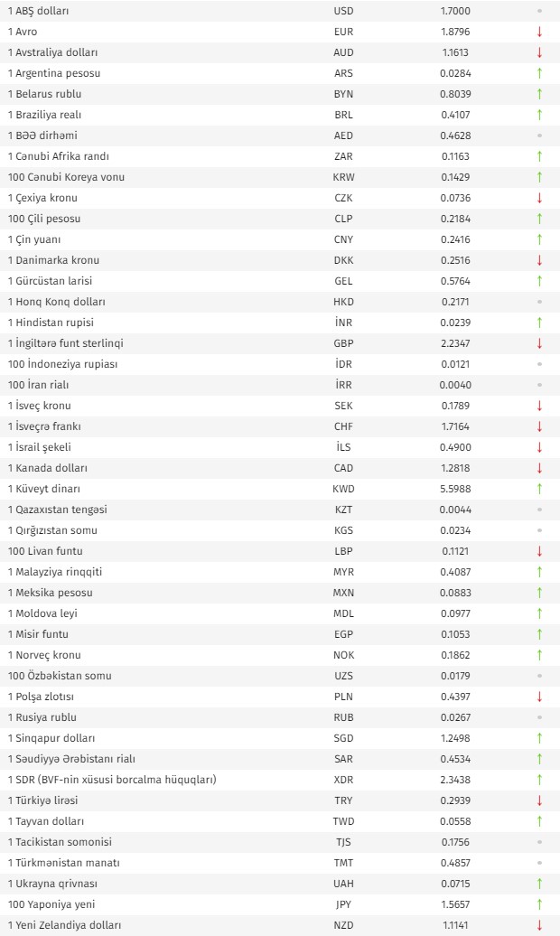560x936 pixels.
Task: Select the 1 Gürcüstan larisi entry
Action: (x=51, y=281)
